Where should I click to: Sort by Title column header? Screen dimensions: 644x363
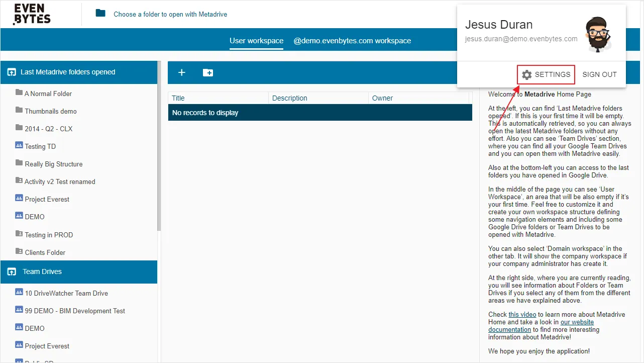(219, 98)
